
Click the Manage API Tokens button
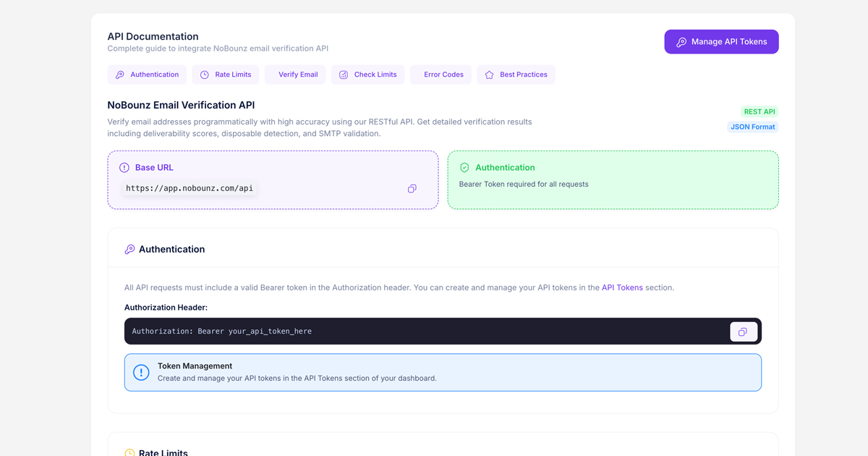(x=721, y=42)
